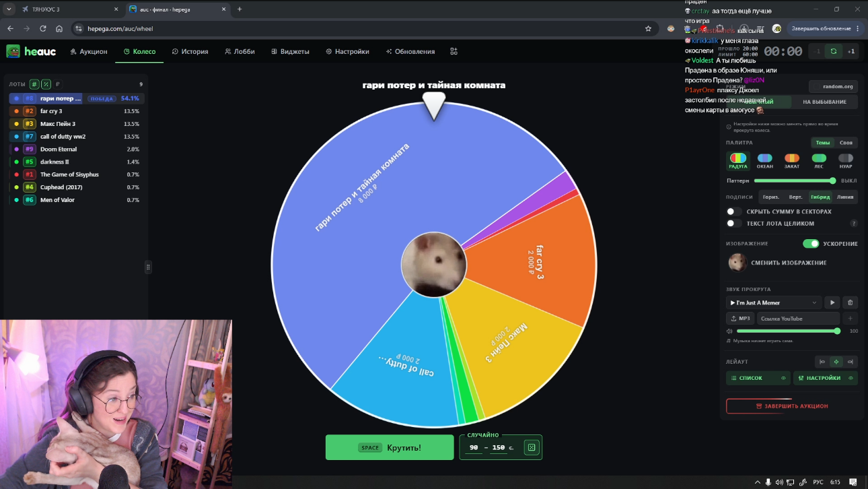Select the lot row 'гари потер' #8
Viewport: 868px width, 489px height.
point(76,98)
